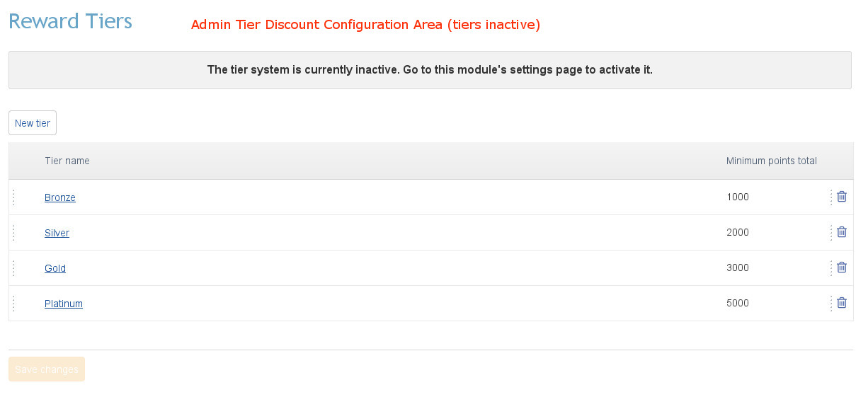Click the Silver 2000 points value

coord(738,233)
